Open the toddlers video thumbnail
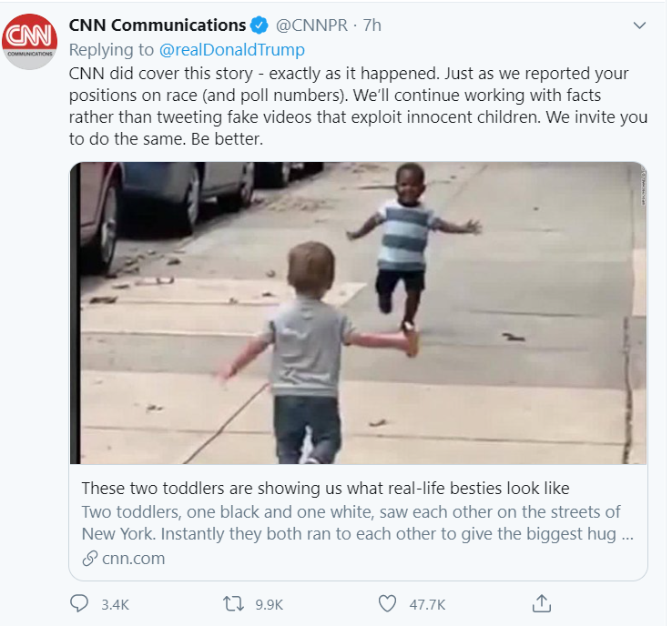This screenshot has width=672, height=626. [358, 312]
